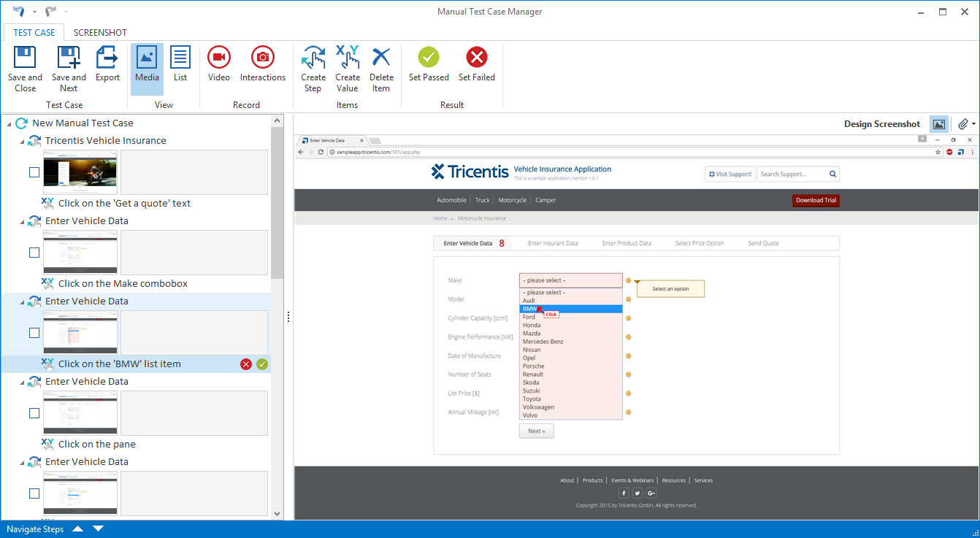Navigate to the previous step with up arrow
The width and height of the screenshot is (980, 538).
(78, 529)
